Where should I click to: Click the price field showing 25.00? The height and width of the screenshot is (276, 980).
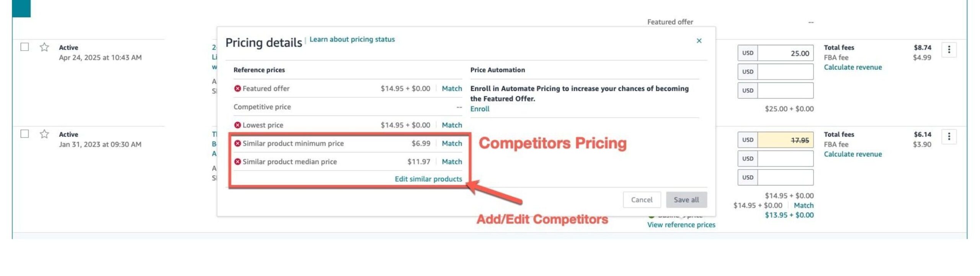[x=785, y=53]
